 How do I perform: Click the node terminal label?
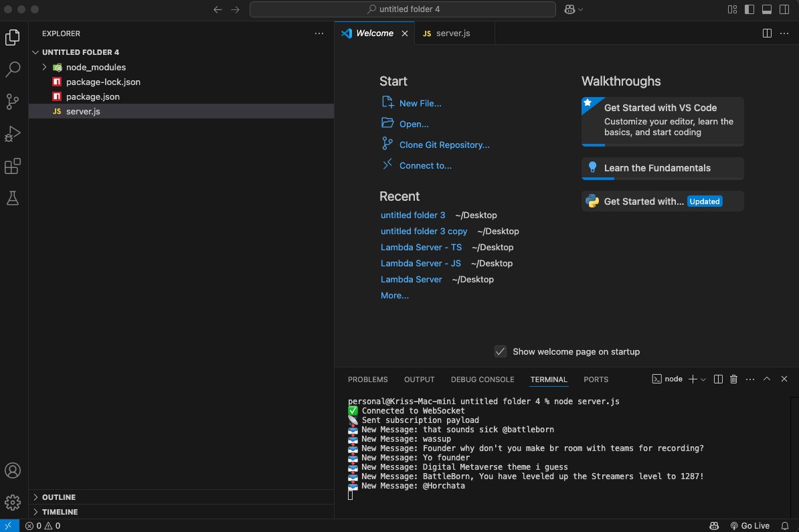point(668,379)
